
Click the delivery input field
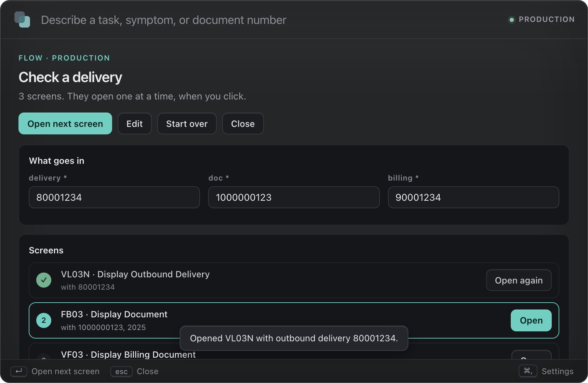point(114,197)
